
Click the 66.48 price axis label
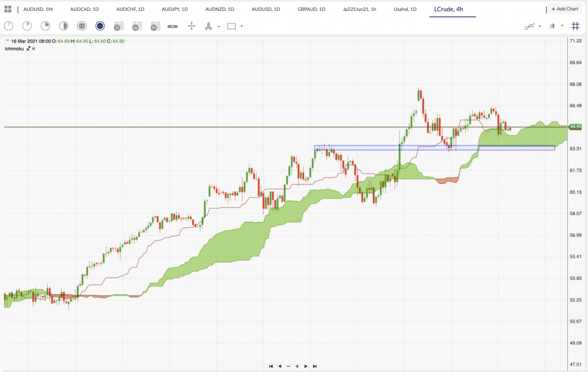pyautogui.click(x=575, y=105)
